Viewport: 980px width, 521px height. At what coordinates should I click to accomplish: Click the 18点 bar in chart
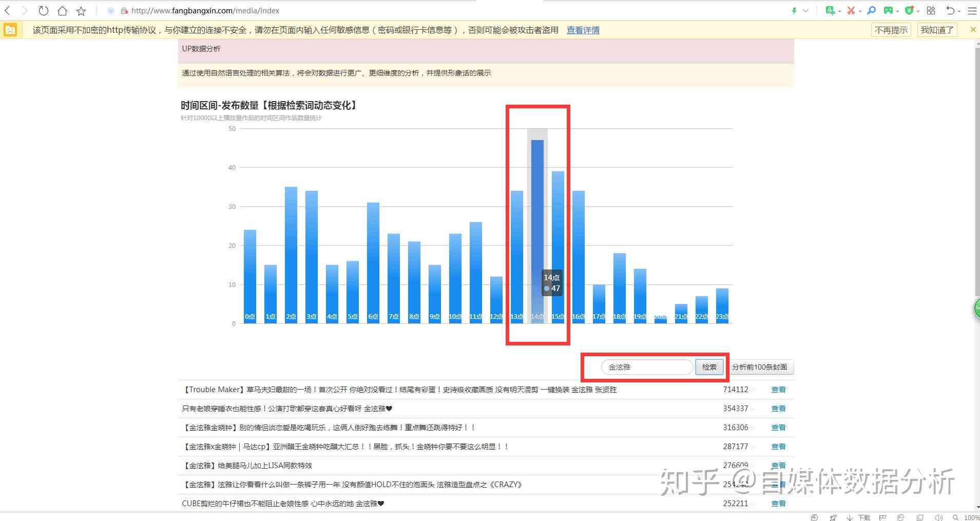(619, 288)
